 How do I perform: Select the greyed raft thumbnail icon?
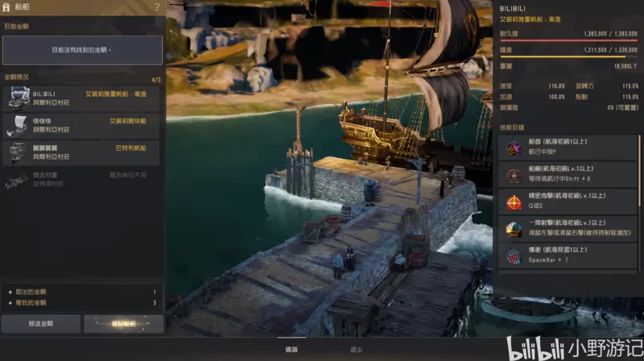(16, 180)
